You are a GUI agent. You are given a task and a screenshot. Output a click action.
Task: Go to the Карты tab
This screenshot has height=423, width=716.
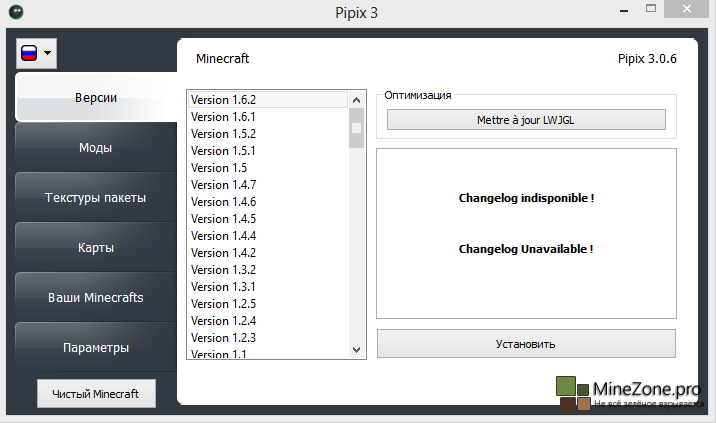pos(95,248)
